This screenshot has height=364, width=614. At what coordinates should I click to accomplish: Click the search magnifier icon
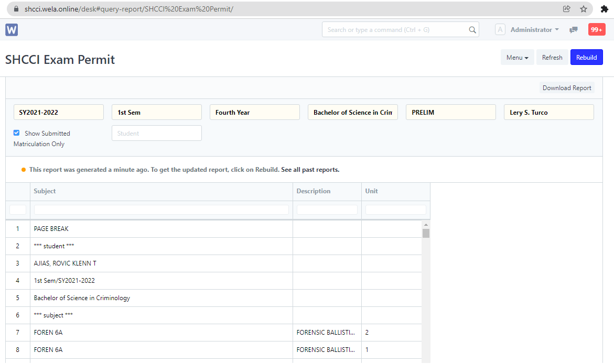[x=472, y=30]
